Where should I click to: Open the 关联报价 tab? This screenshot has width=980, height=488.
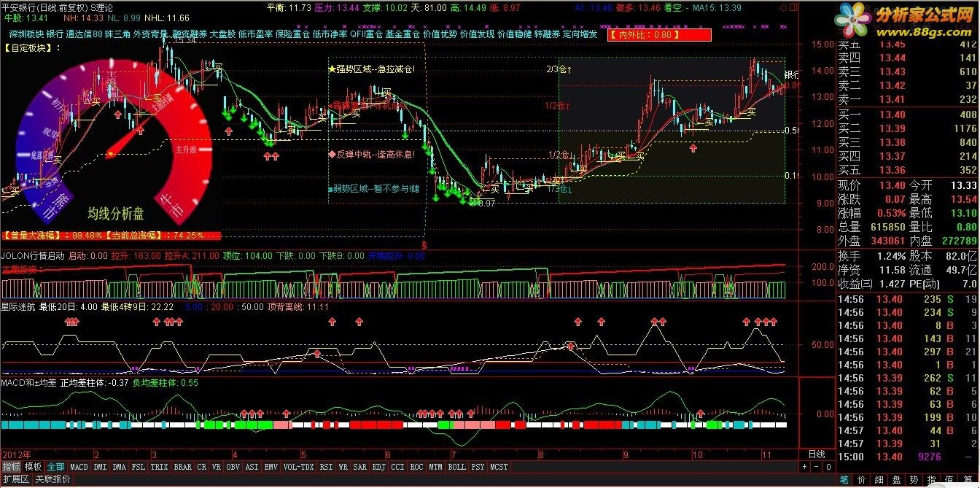[x=52, y=479]
